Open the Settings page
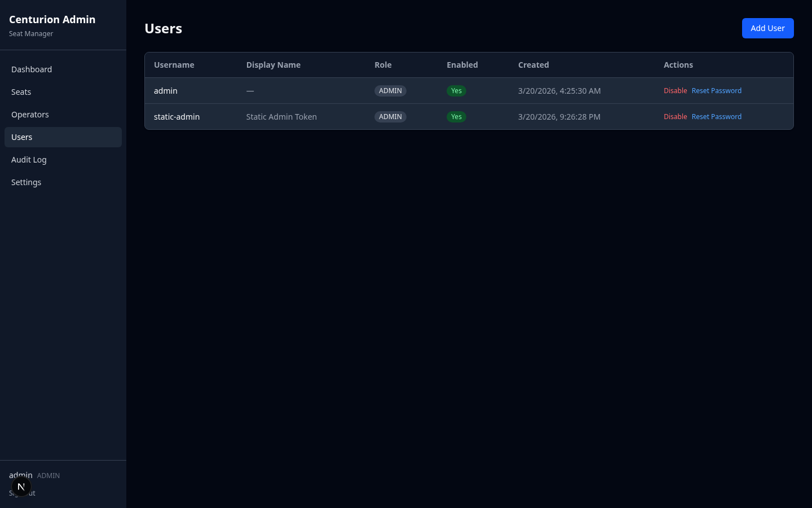This screenshot has width=812, height=508. pyautogui.click(x=26, y=182)
